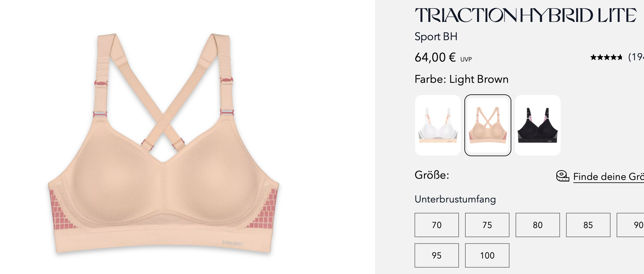The width and height of the screenshot is (644, 274).
Task: Click the 'Farbe: Light Brown' label
Action: click(x=461, y=79)
